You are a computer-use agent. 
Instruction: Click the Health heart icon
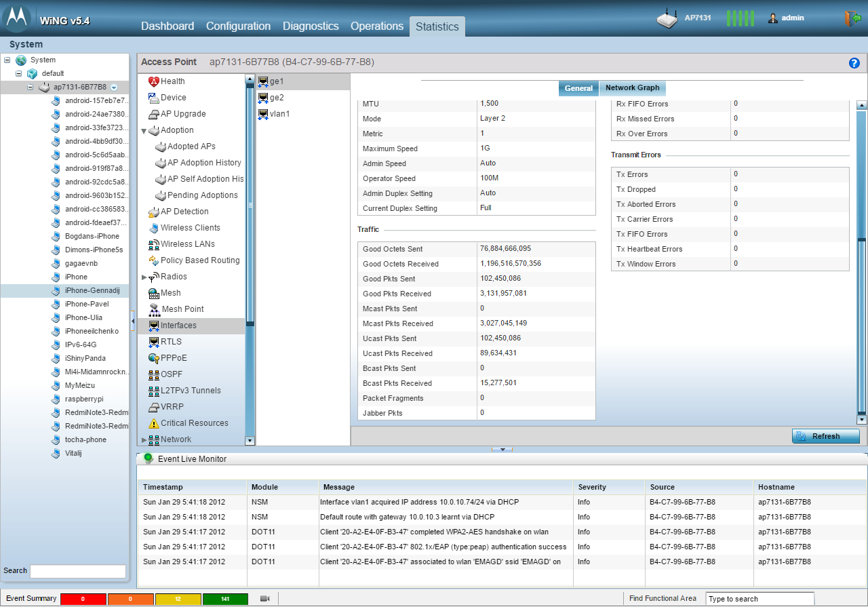154,81
